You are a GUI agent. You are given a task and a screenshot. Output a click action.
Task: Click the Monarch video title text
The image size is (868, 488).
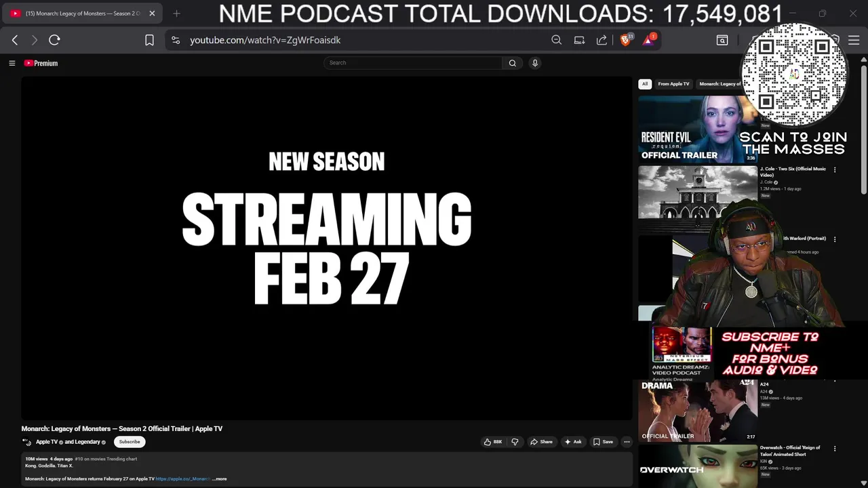[122, 428]
